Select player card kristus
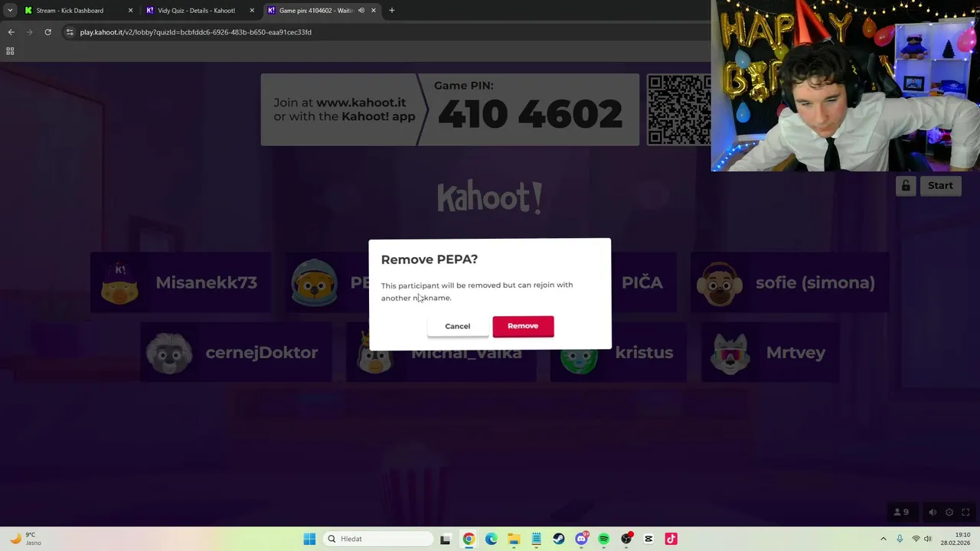This screenshot has height=551, width=980. point(618,353)
